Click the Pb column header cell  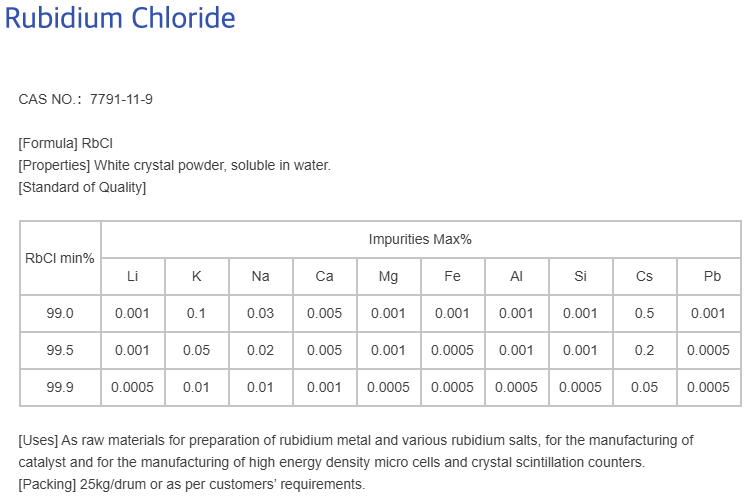click(709, 276)
